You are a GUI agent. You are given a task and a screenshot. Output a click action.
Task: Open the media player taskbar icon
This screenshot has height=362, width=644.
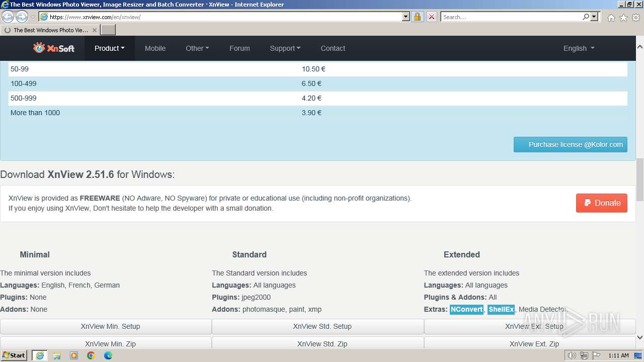coord(74,355)
